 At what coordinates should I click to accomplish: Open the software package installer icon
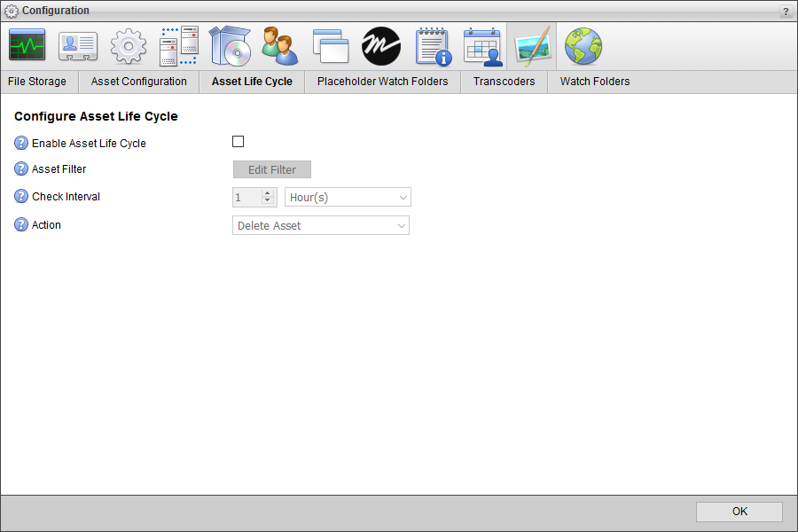click(230, 45)
